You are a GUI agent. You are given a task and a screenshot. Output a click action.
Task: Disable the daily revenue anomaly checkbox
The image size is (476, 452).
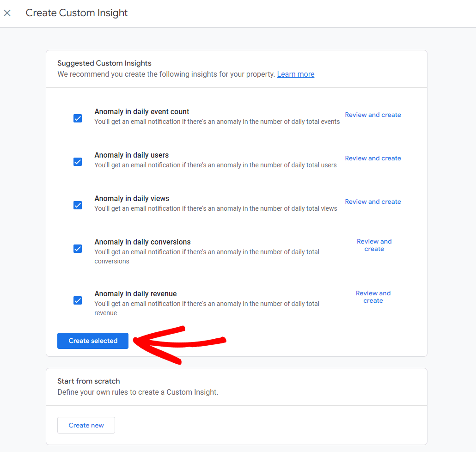pyautogui.click(x=78, y=300)
